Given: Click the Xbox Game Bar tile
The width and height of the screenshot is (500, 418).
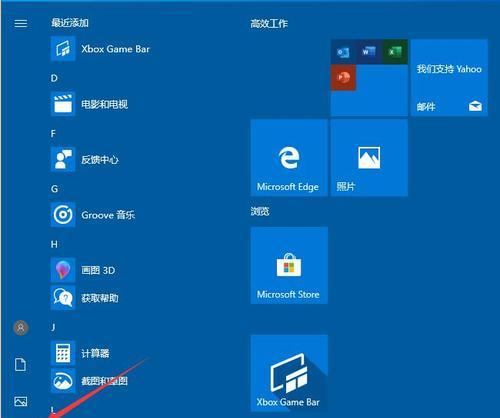Looking at the screenshot, I should (289, 373).
